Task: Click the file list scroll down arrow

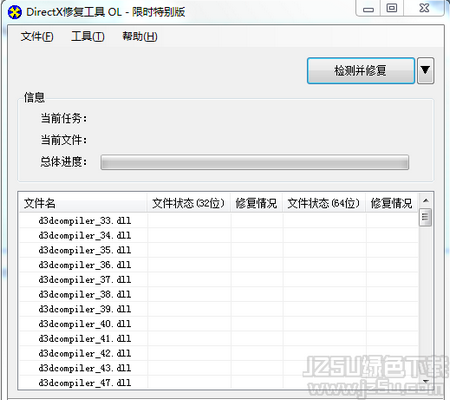Action: click(426, 381)
